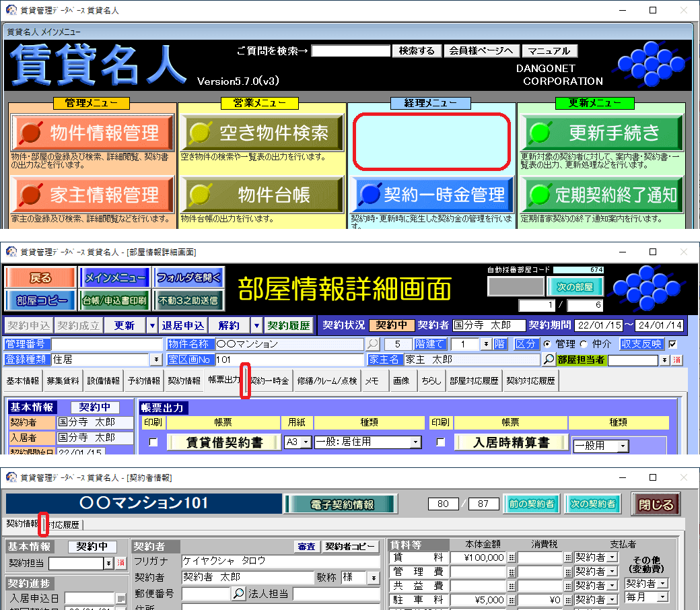Image resolution: width=700 pixels, height=610 pixels.
Task: Click the search icon next to 家主名
Action: pos(549,360)
